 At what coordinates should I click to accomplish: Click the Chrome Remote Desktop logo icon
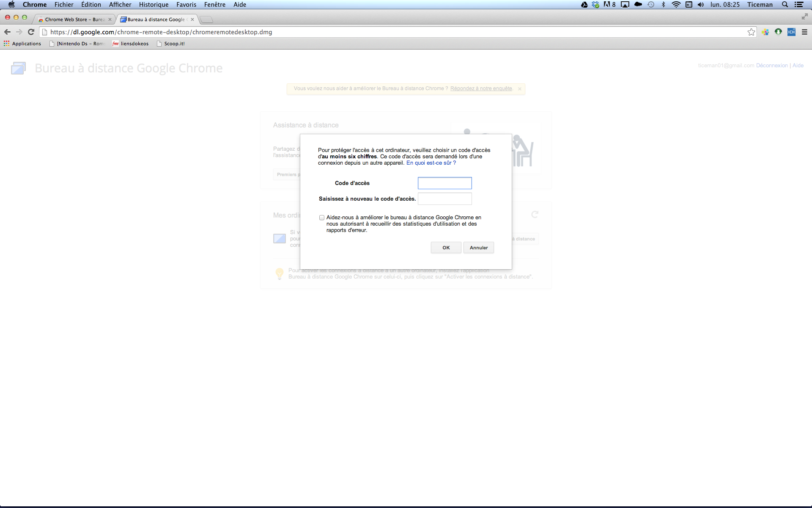click(x=19, y=68)
